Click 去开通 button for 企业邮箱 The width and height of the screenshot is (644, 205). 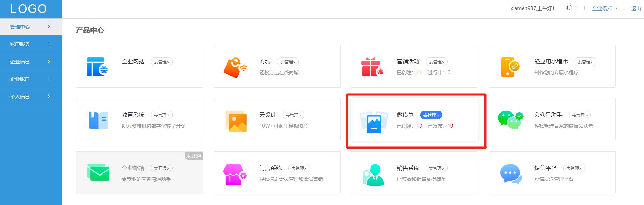(x=161, y=168)
